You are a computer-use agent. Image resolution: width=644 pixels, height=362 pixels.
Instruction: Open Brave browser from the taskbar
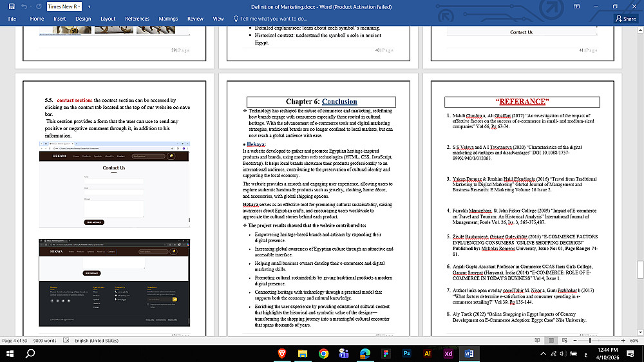(x=282, y=354)
